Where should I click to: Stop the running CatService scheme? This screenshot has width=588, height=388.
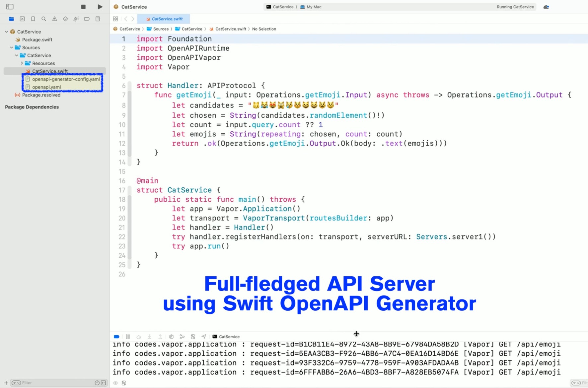83,7
